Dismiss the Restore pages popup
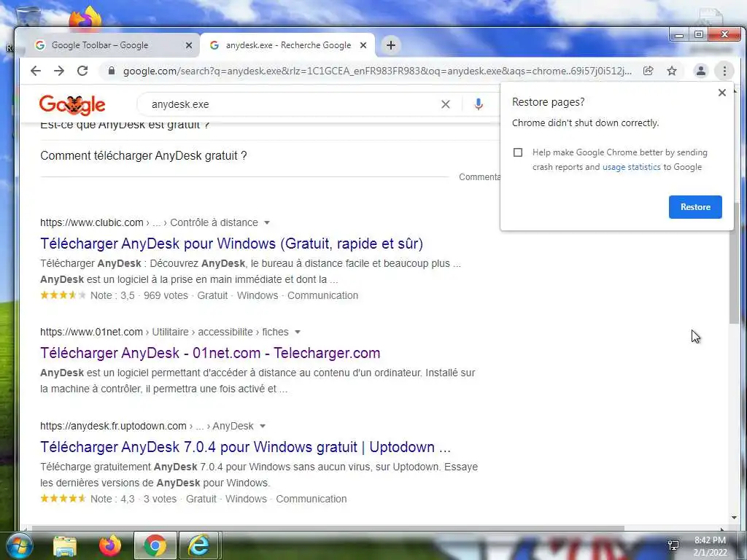Image resolution: width=747 pixels, height=560 pixels. pyautogui.click(x=721, y=93)
